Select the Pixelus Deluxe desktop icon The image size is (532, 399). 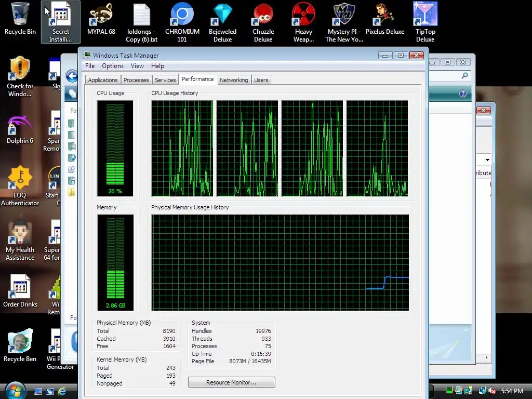(x=385, y=19)
